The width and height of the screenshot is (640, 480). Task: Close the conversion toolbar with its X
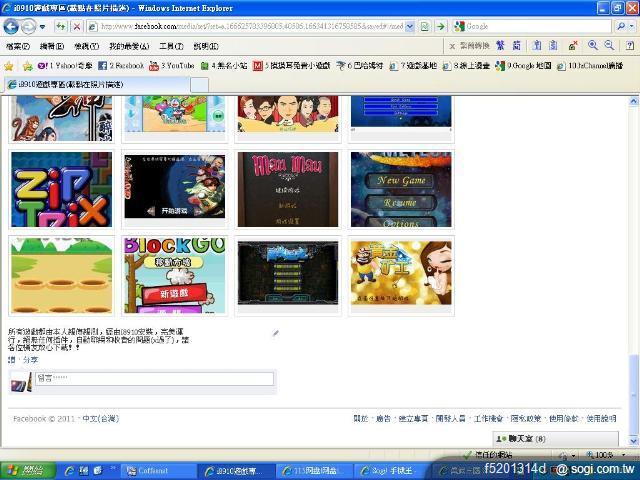point(452,46)
